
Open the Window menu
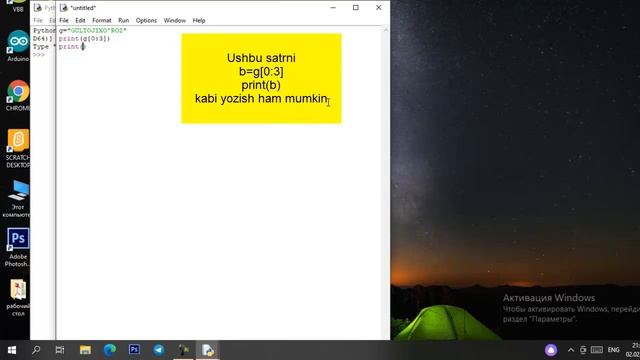175,20
